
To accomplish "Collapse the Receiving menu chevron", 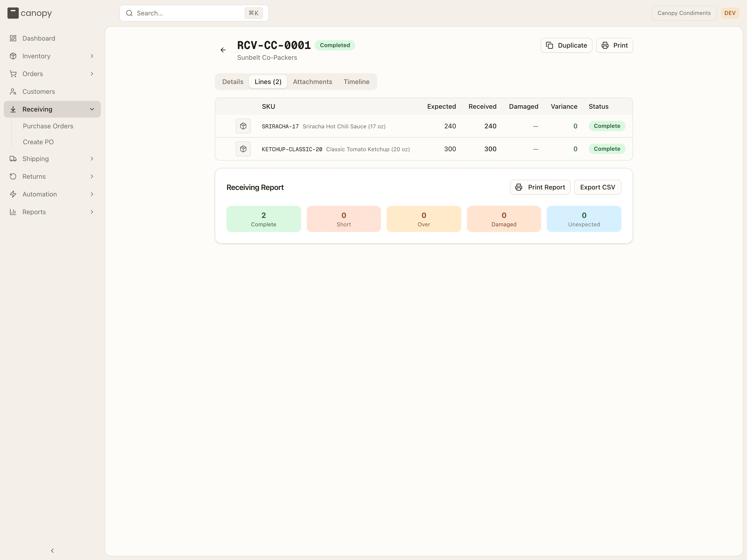I will (92, 109).
